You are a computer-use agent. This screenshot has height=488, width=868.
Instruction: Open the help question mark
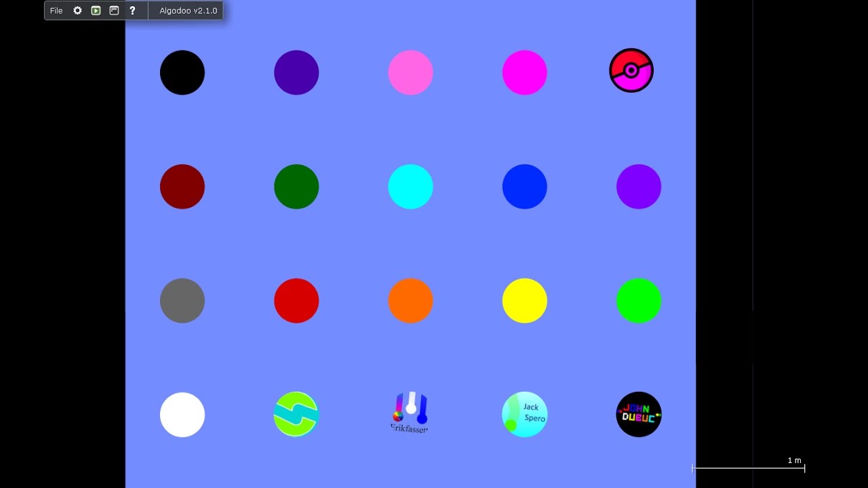pyautogui.click(x=132, y=11)
